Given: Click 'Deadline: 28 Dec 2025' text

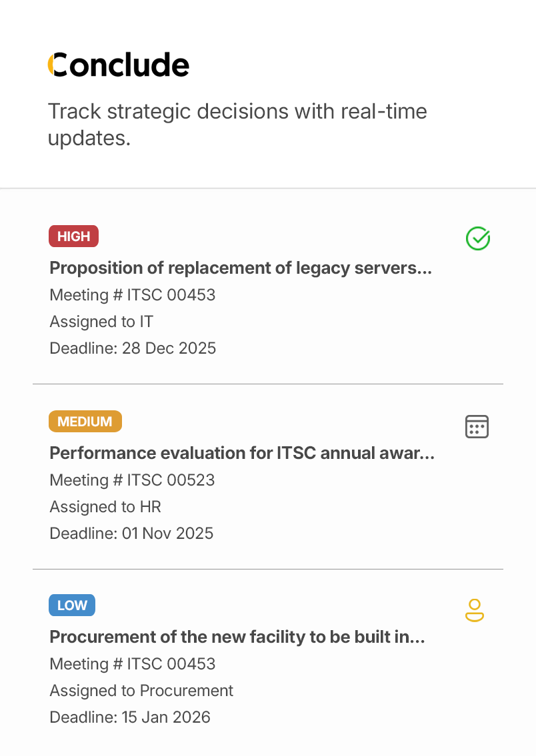Looking at the screenshot, I should (133, 348).
